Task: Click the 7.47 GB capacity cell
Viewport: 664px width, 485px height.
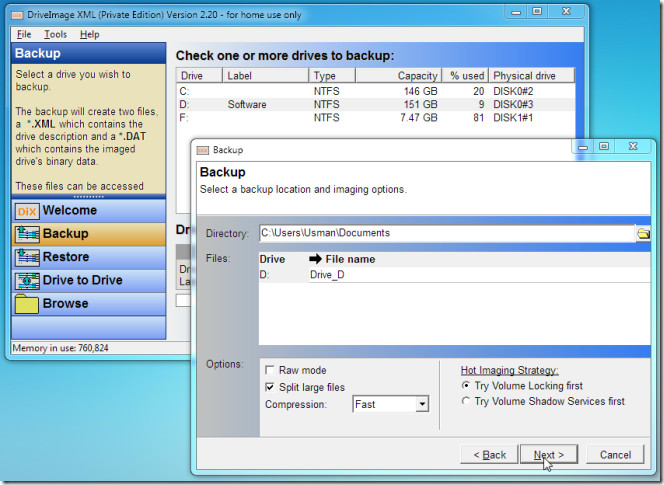Action: point(418,117)
